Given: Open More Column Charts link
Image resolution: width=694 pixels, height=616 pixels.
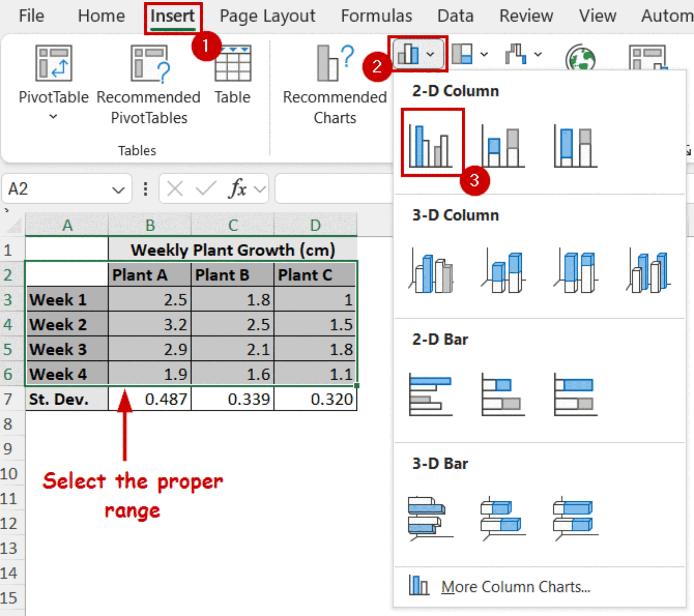Looking at the screenshot, I should [515, 586].
